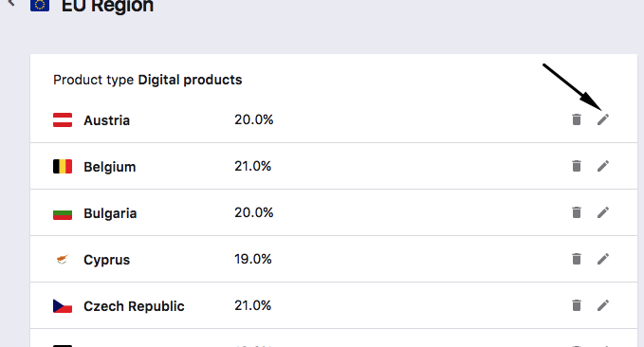Click the Czech Republic flag icon
644x347 pixels.
pyautogui.click(x=63, y=306)
